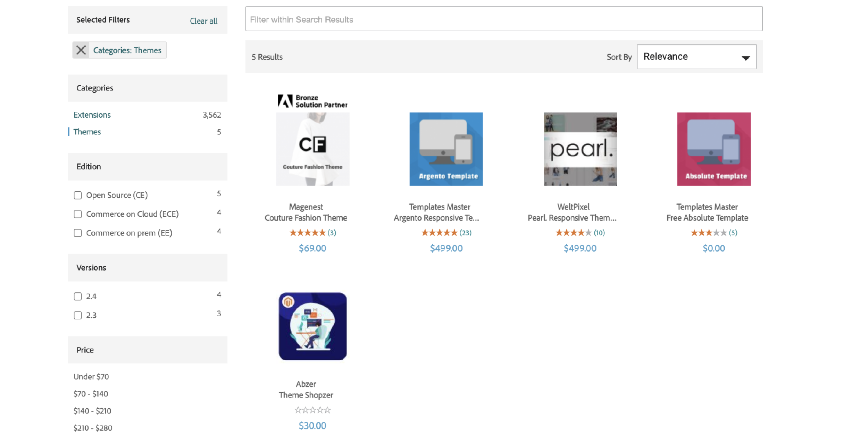Click the Bronze Solution Partner badge
This screenshot has height=434, width=868.
[x=312, y=101]
